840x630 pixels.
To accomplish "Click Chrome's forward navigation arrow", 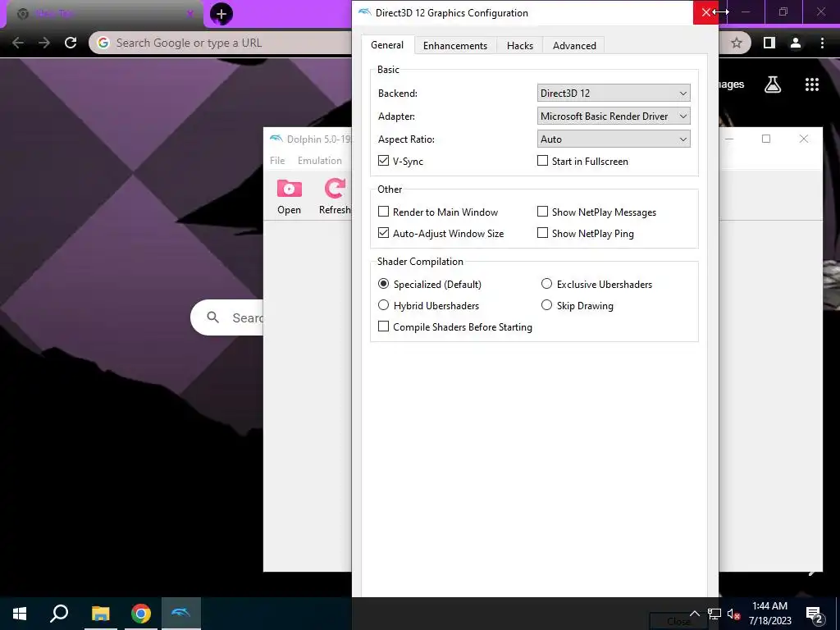I will point(44,43).
